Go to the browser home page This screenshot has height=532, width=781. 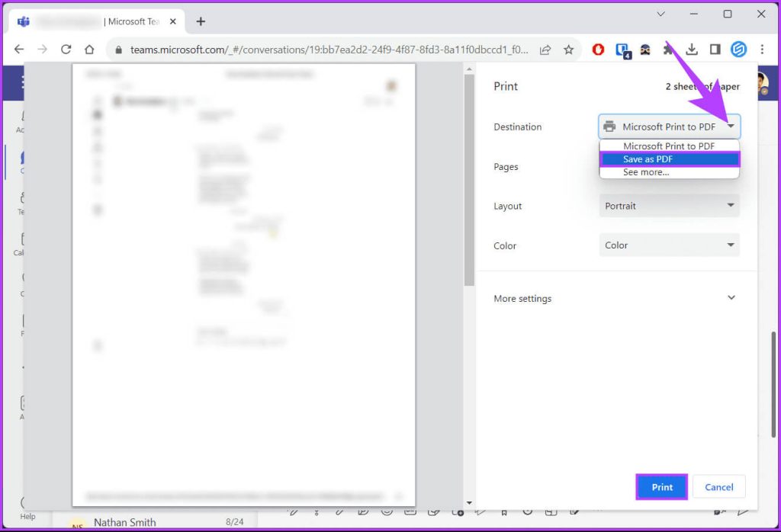(x=89, y=50)
